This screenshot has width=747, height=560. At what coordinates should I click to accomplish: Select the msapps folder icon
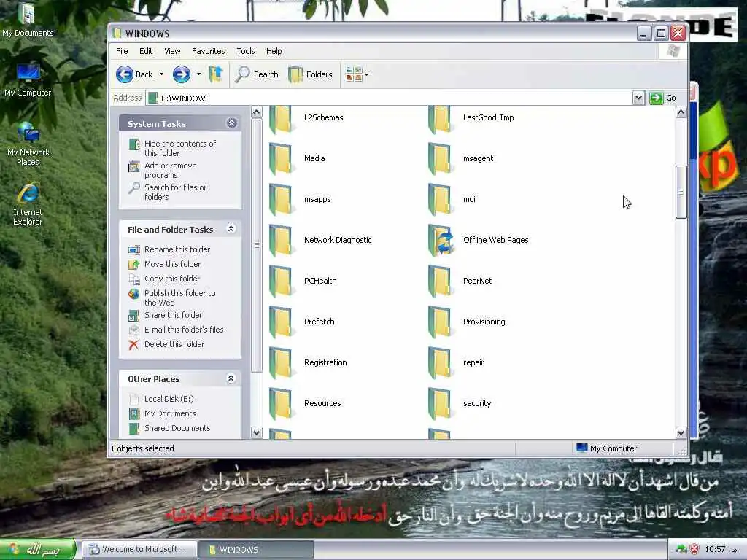(280, 200)
